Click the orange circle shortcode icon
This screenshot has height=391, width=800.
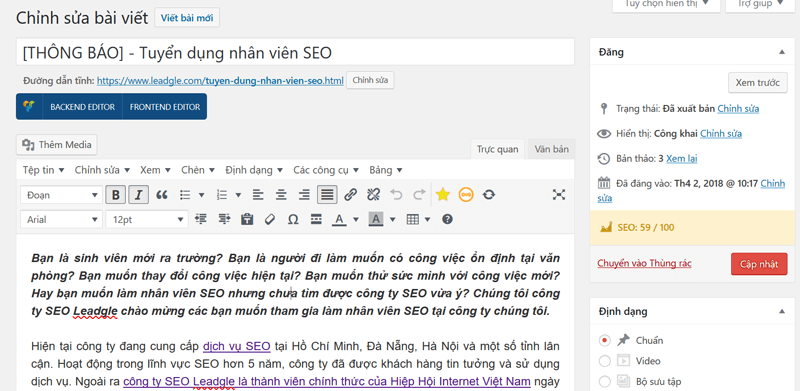click(466, 194)
